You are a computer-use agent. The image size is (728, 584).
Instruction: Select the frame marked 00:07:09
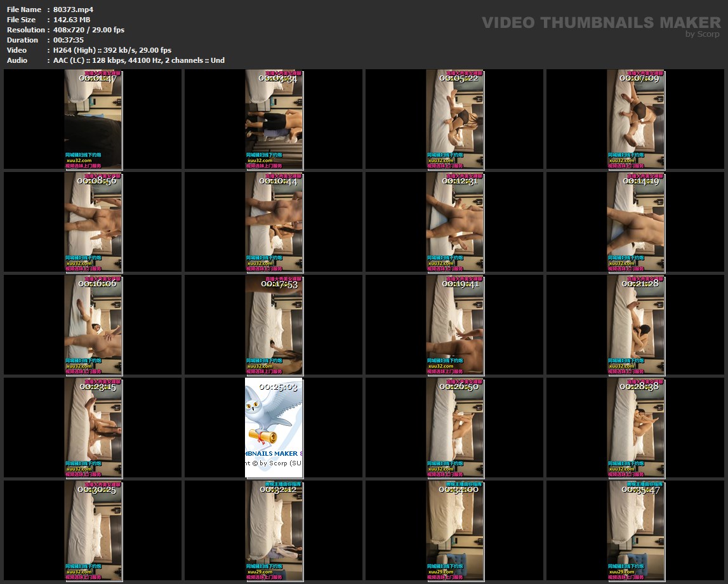coord(635,120)
